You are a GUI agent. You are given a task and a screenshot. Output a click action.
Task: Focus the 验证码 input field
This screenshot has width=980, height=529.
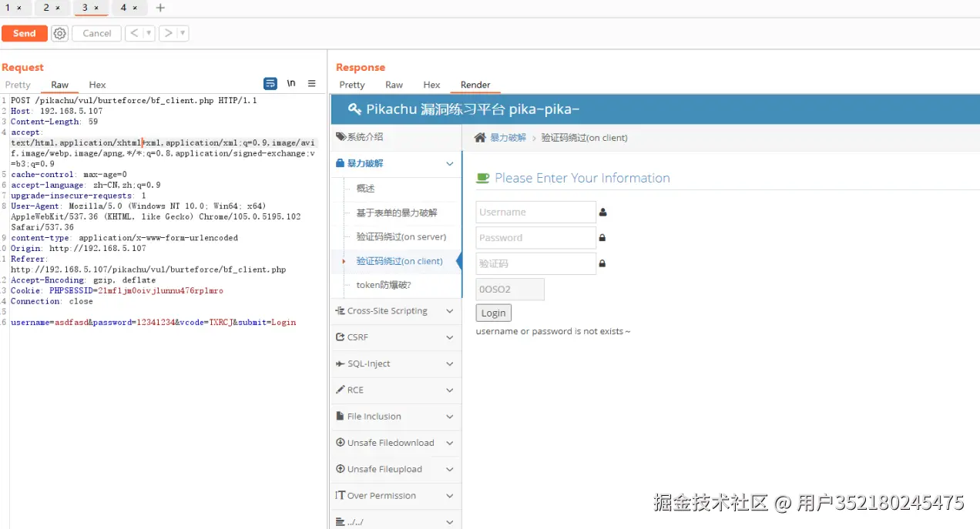tap(536, 263)
